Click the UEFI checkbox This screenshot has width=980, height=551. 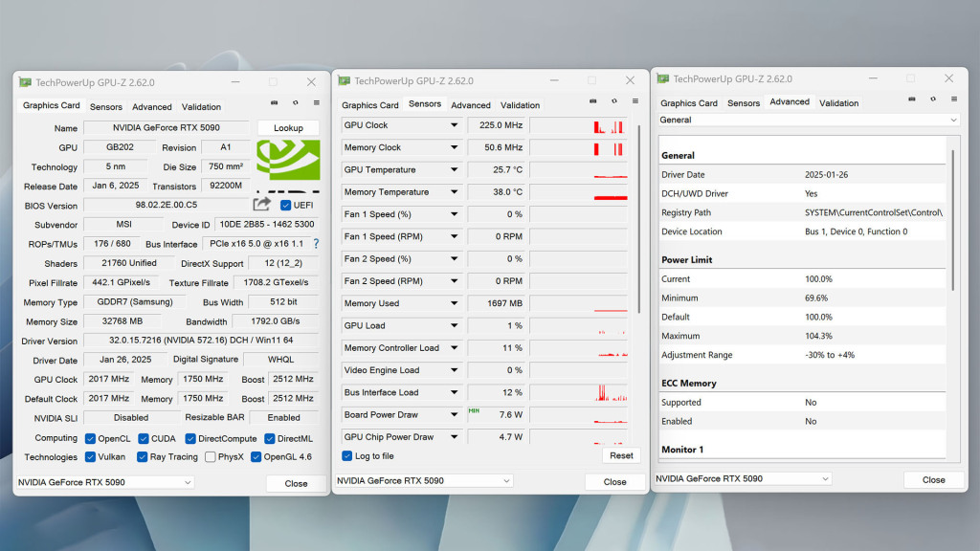click(287, 204)
